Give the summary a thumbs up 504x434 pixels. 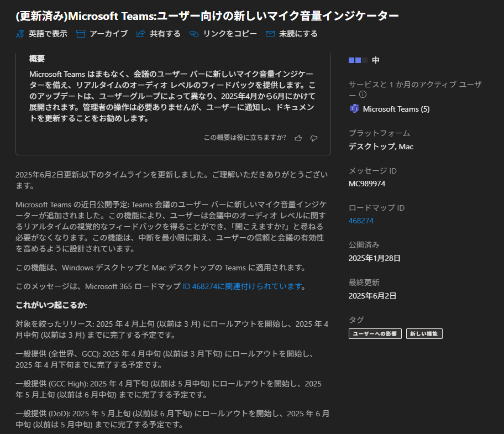pos(298,138)
